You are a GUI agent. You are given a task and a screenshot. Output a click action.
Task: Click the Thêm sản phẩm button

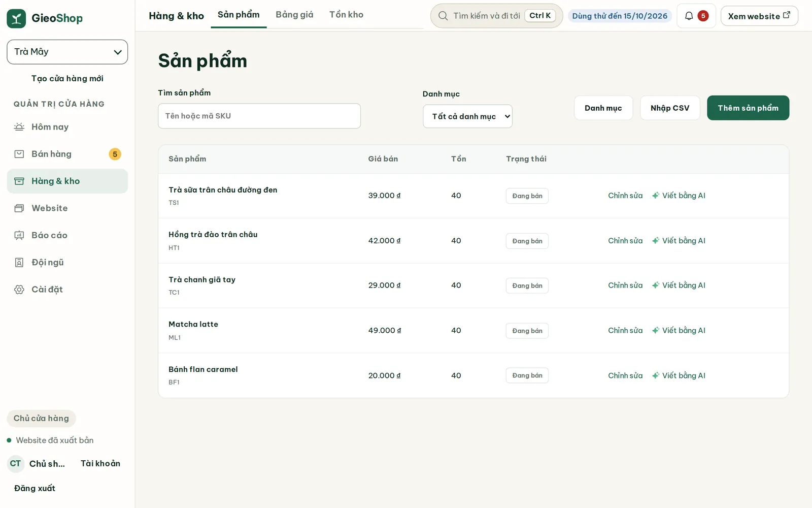(748, 108)
